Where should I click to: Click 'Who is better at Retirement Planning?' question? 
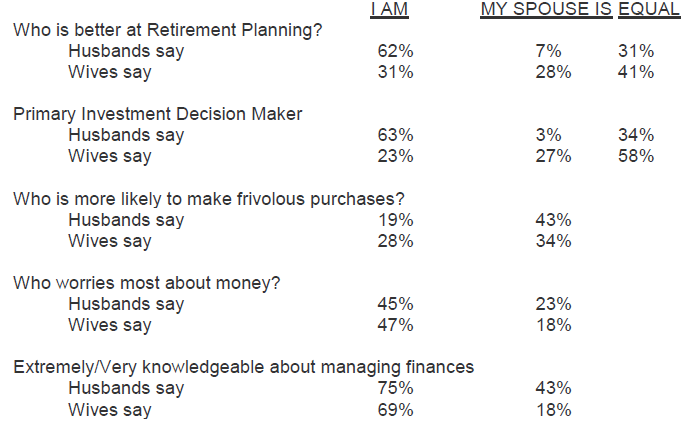pos(167,29)
